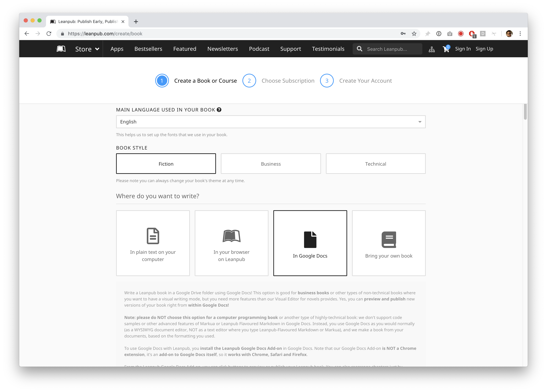Viewport: 547px width, 392px height.
Task: Select step 1 circle in wizard
Action: point(162,81)
